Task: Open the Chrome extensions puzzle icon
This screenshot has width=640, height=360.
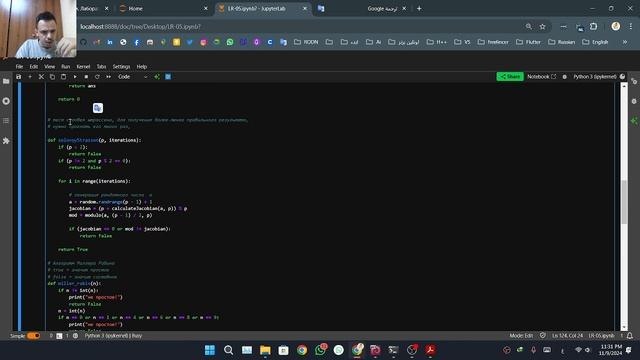Action: coord(593,27)
